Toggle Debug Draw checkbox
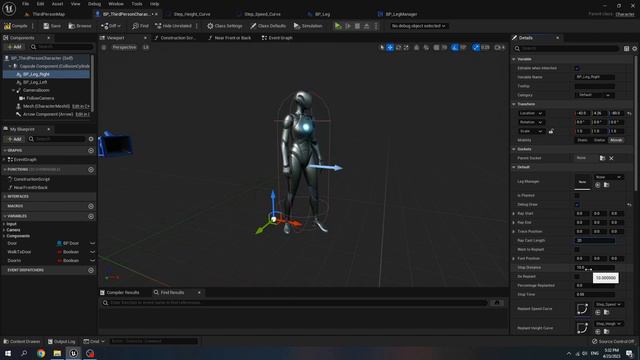640x360 pixels. point(577,204)
